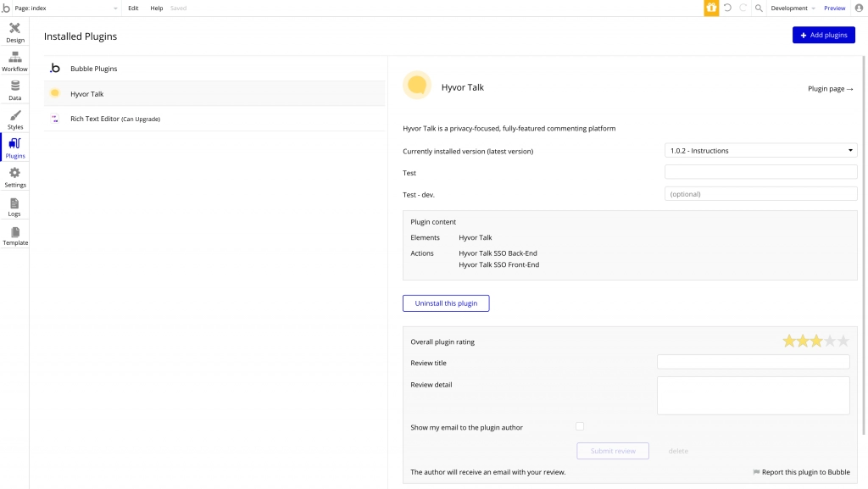Click the Hyvor Talk element entry
Image resolution: width=868 pixels, height=489 pixels.
coord(475,237)
